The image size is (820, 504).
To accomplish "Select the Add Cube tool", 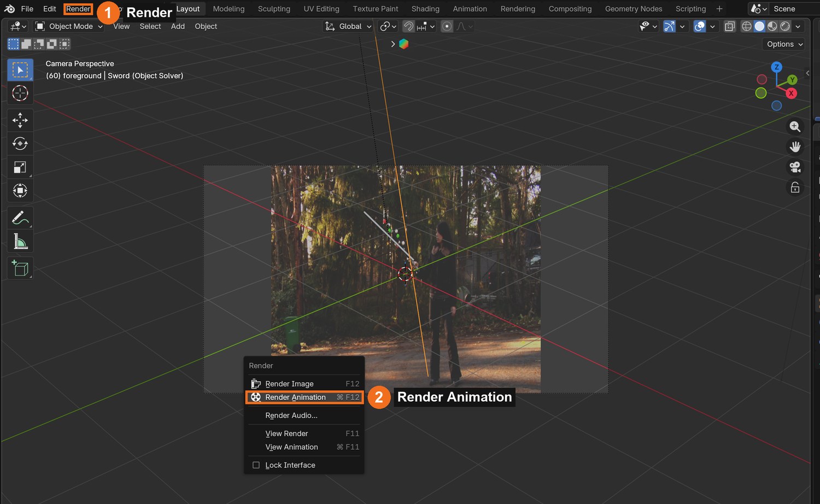I will pos(20,268).
